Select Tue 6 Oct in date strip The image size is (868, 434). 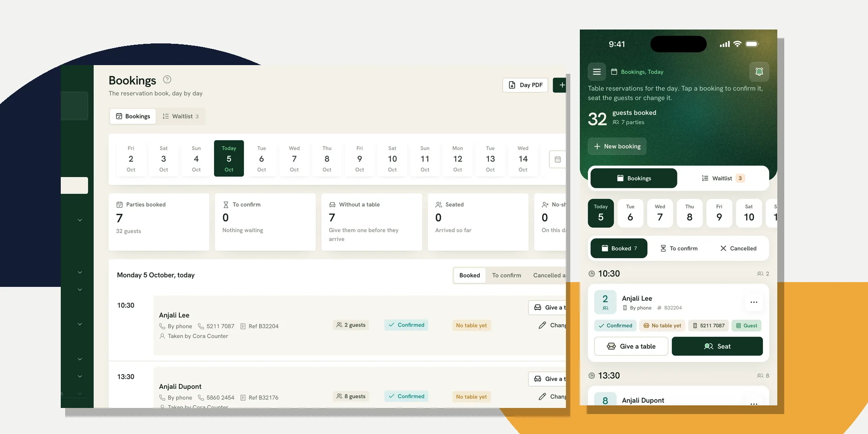[x=262, y=158]
